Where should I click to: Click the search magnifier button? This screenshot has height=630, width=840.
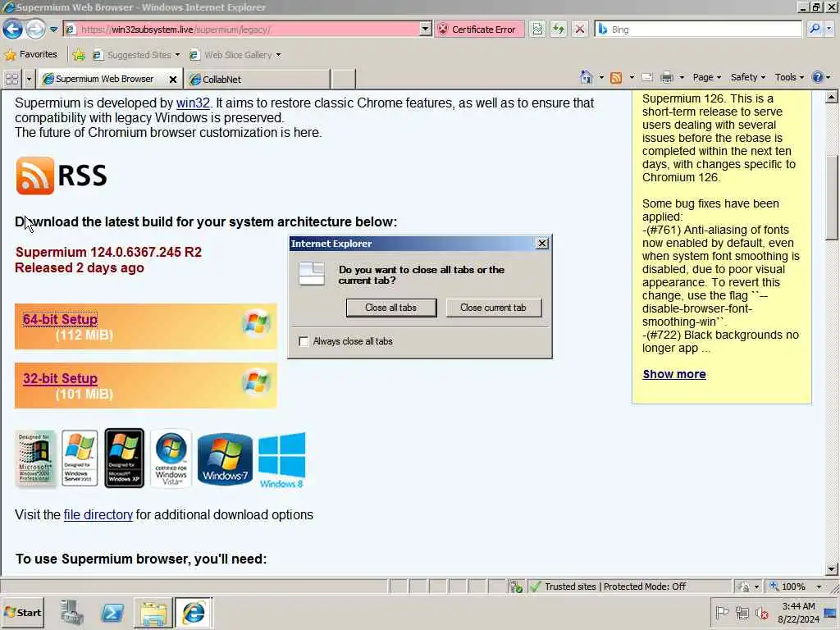(814, 29)
